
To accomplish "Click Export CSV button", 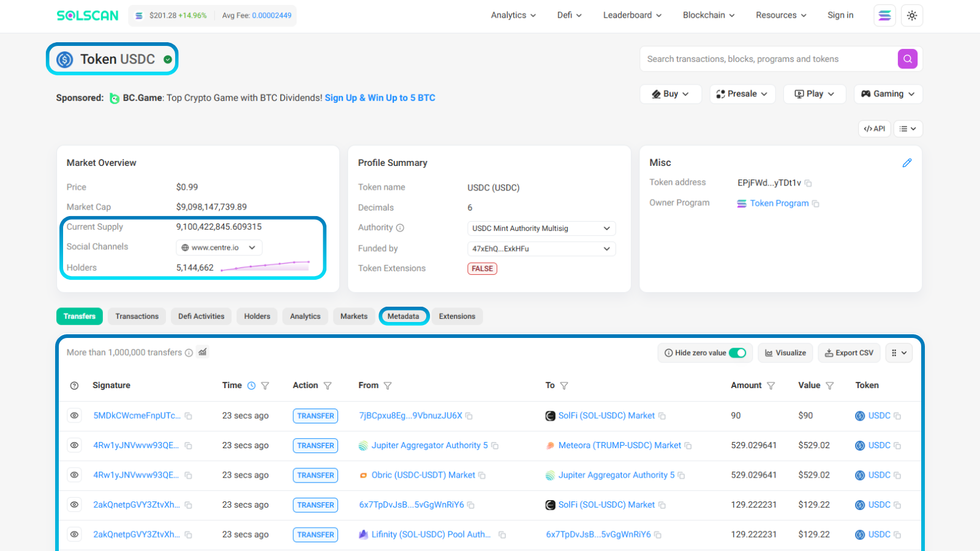I will pyautogui.click(x=849, y=353).
